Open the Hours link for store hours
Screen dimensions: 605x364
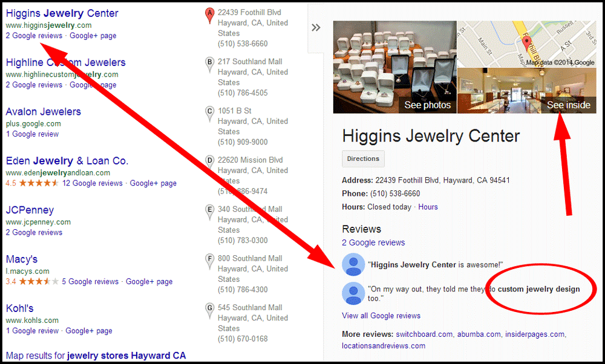428,207
